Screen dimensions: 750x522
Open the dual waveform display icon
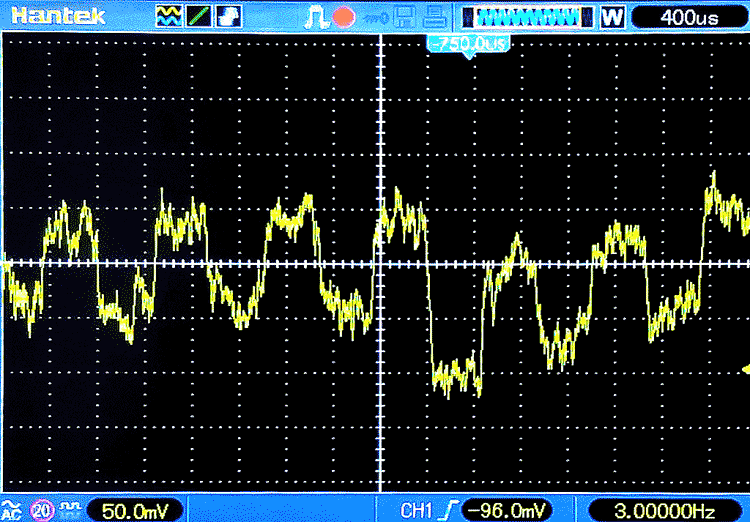[168, 16]
